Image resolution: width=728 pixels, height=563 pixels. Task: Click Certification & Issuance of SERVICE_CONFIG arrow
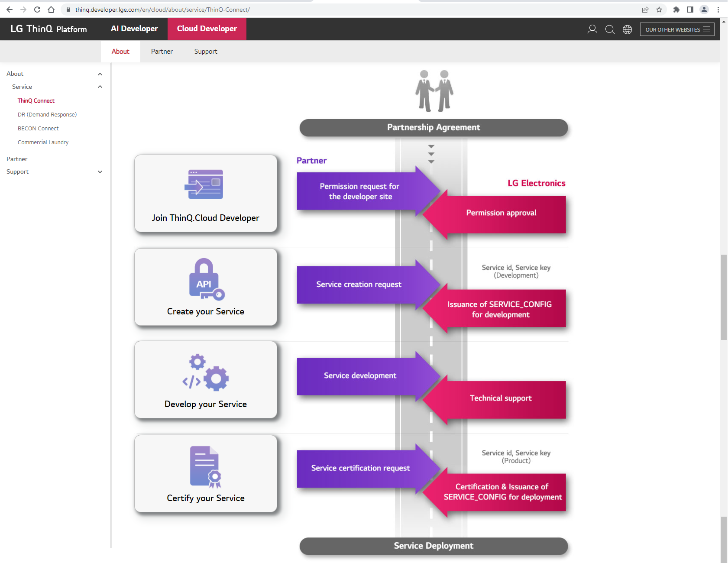click(x=495, y=492)
